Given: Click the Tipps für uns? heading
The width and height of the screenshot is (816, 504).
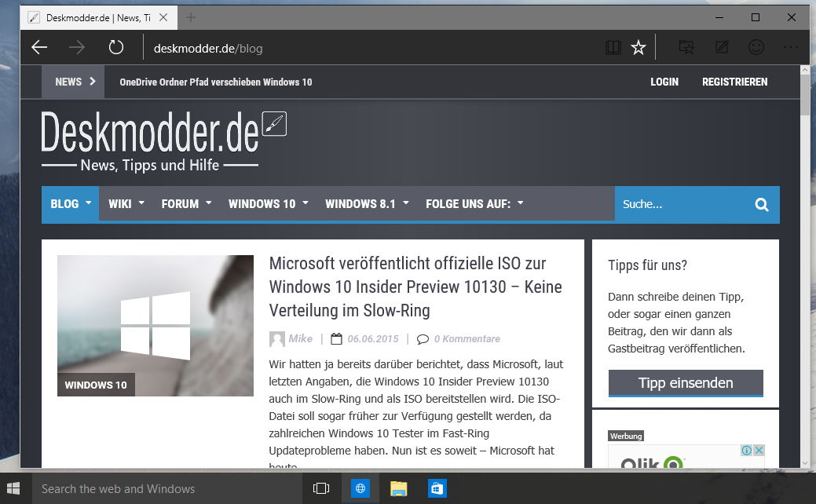Looking at the screenshot, I should (x=647, y=265).
